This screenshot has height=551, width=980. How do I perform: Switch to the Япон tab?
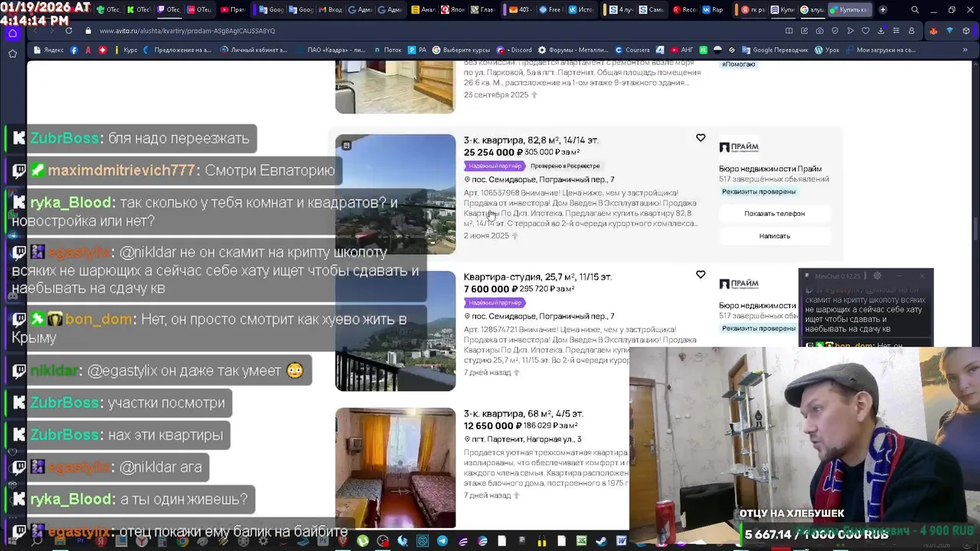pyautogui.click(x=452, y=10)
